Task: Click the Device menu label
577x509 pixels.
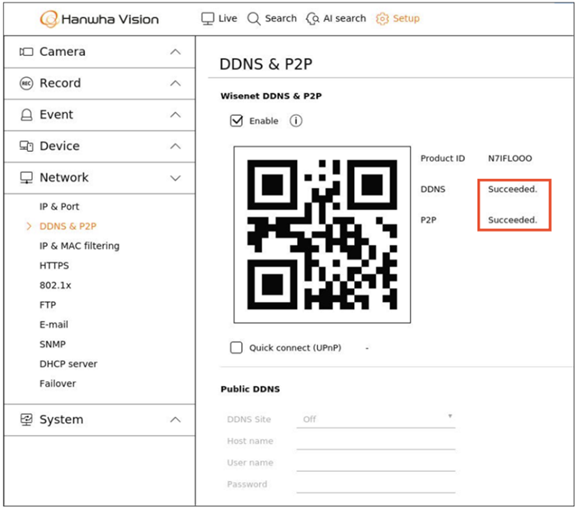Action: click(x=60, y=146)
